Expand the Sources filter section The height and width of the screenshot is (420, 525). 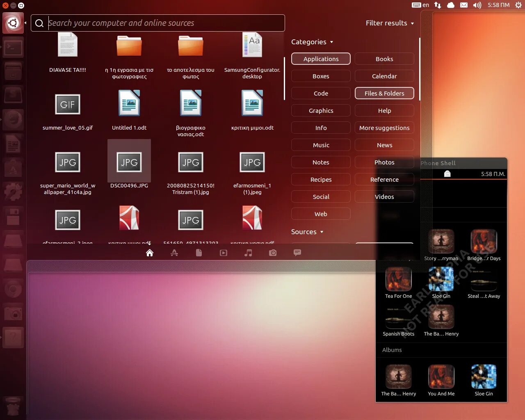[x=307, y=232]
